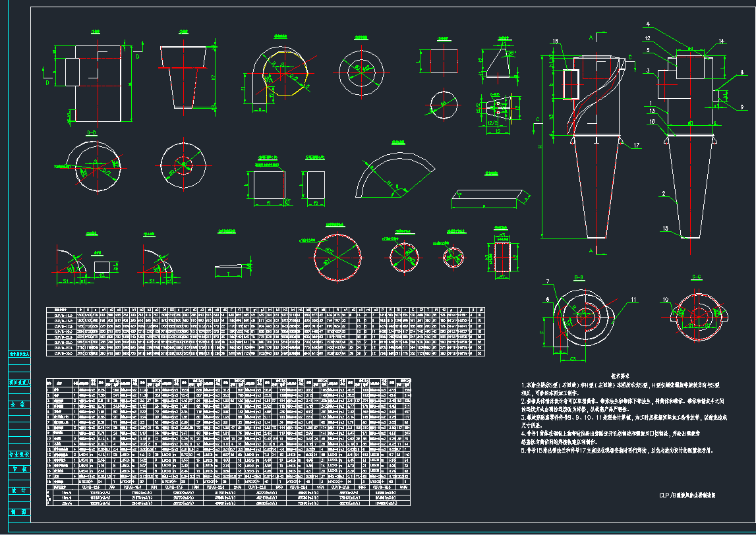Click part callout number 3

(649, 71)
